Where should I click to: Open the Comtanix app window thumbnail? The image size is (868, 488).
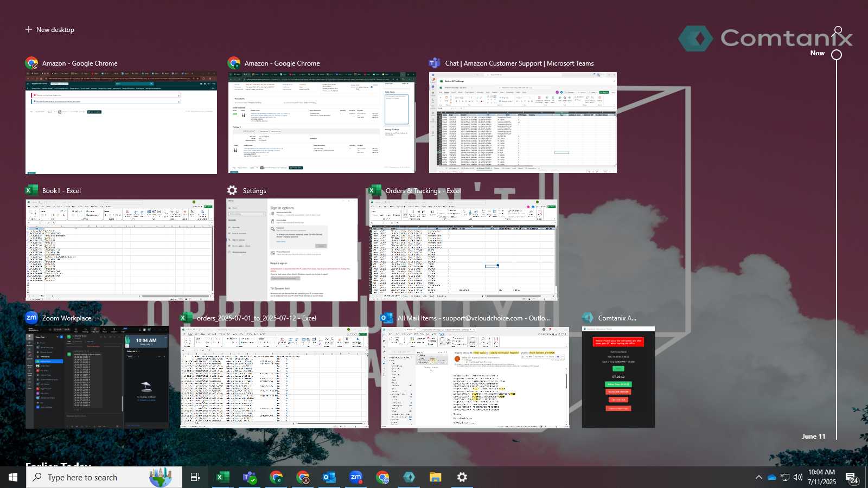click(x=618, y=377)
